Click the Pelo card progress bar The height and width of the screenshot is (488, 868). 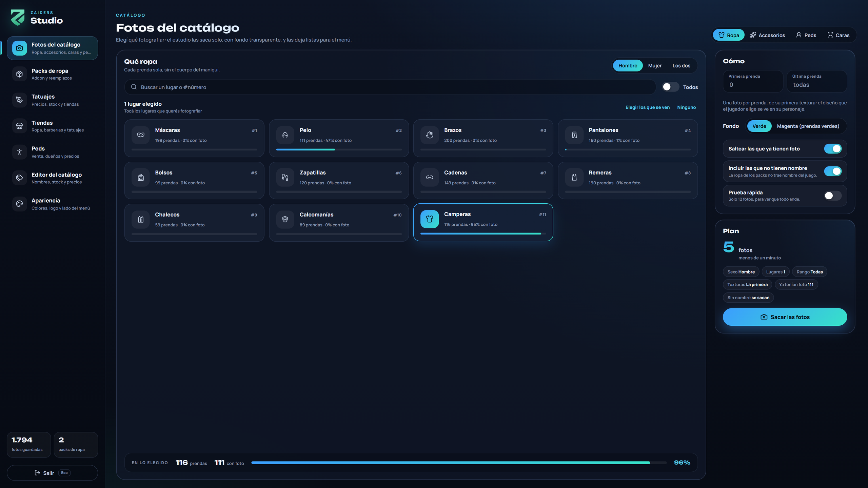tap(339, 149)
